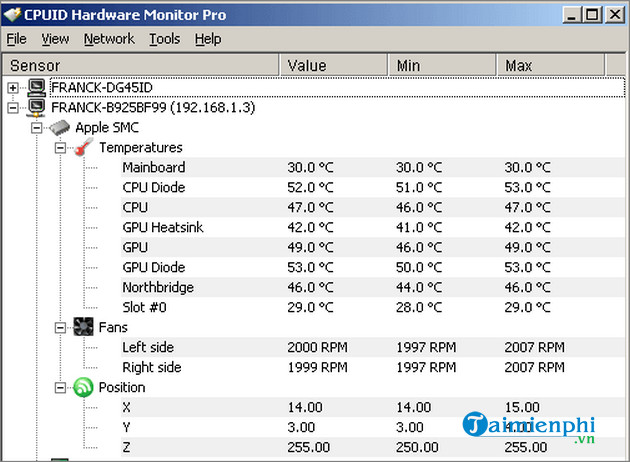
Task: Click Right side value 1999 RPM
Action: click(x=317, y=367)
